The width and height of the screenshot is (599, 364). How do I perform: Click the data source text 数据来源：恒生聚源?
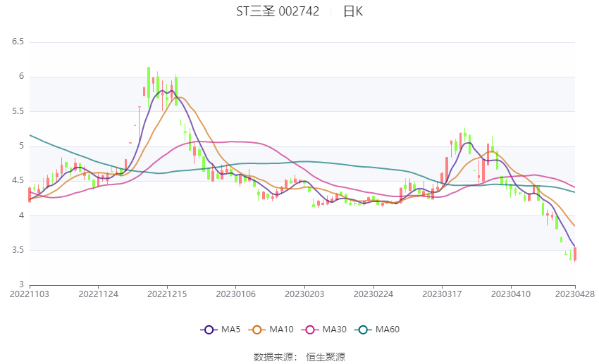click(299, 357)
